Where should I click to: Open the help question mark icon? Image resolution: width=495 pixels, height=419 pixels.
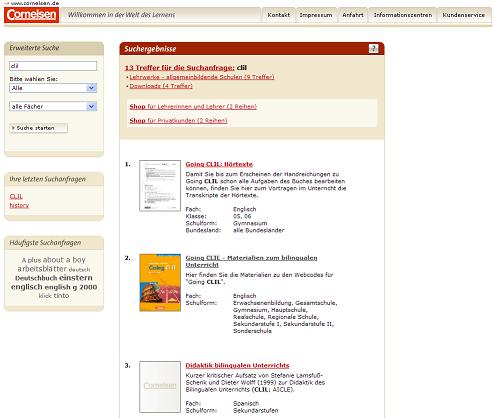pos(373,49)
